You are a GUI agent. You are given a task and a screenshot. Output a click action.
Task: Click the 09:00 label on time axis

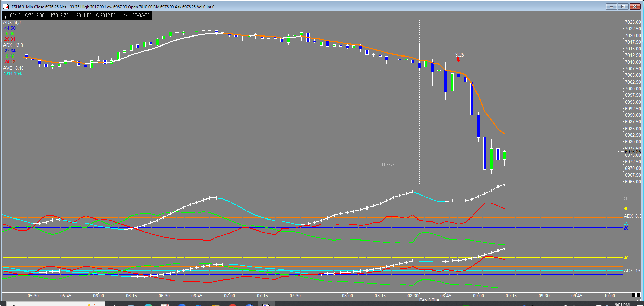[x=478, y=296]
